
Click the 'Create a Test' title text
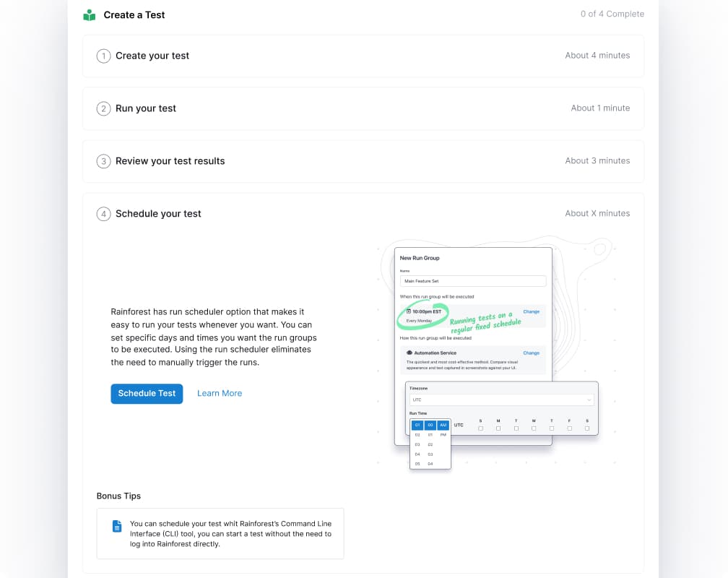click(134, 15)
